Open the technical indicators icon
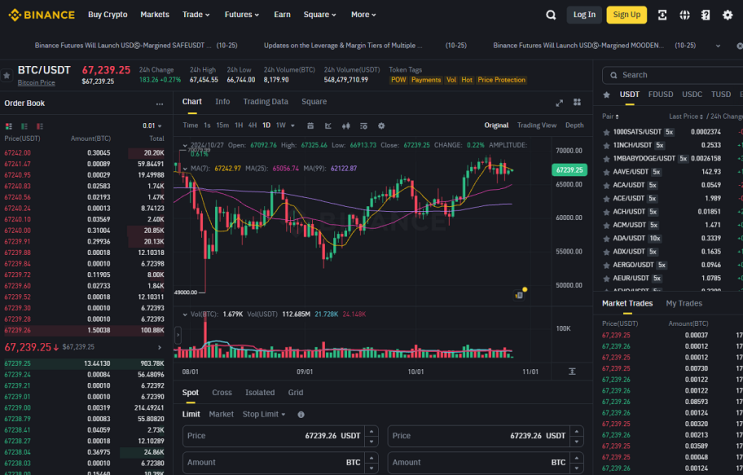 [363, 126]
